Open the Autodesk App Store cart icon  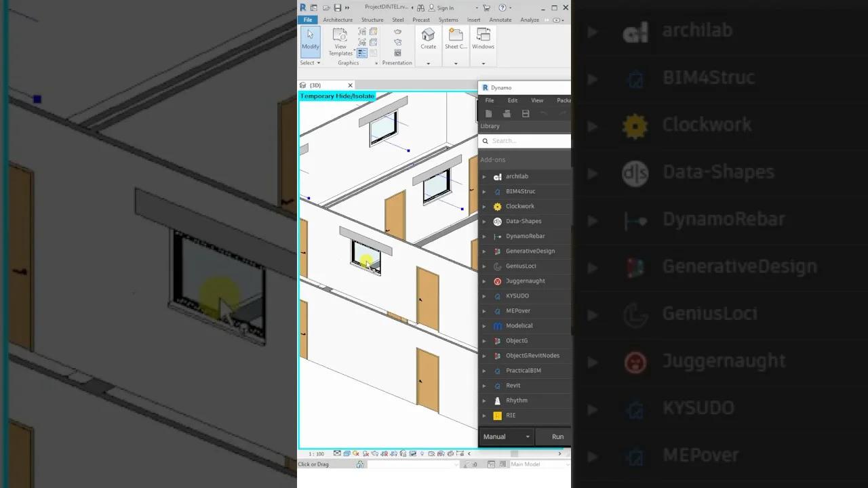(x=486, y=7)
